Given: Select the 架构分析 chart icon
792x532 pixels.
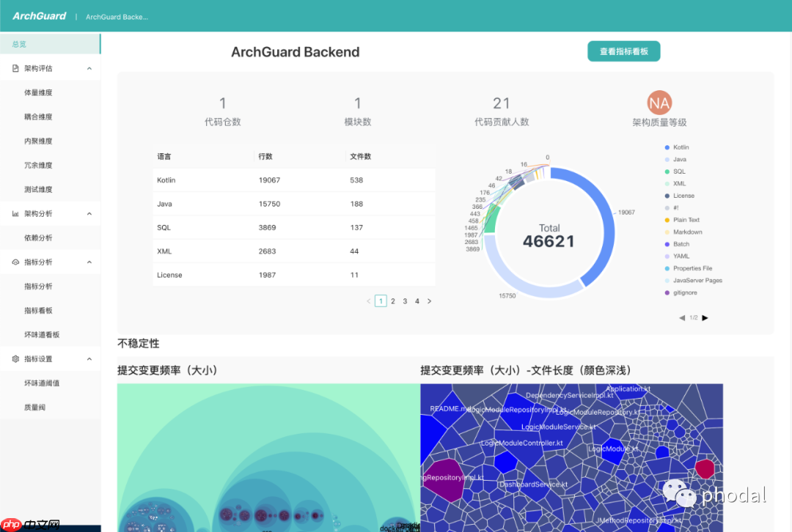Looking at the screenshot, I should pyautogui.click(x=16, y=213).
